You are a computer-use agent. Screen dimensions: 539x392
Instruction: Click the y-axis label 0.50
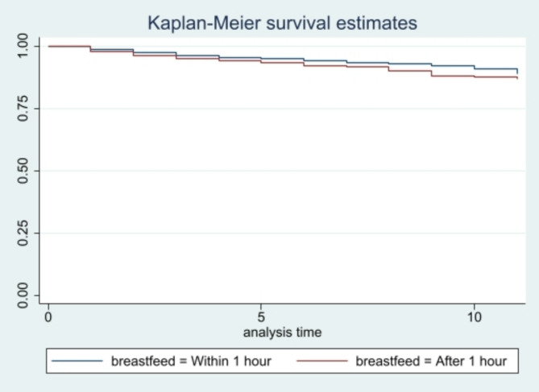click(23, 171)
